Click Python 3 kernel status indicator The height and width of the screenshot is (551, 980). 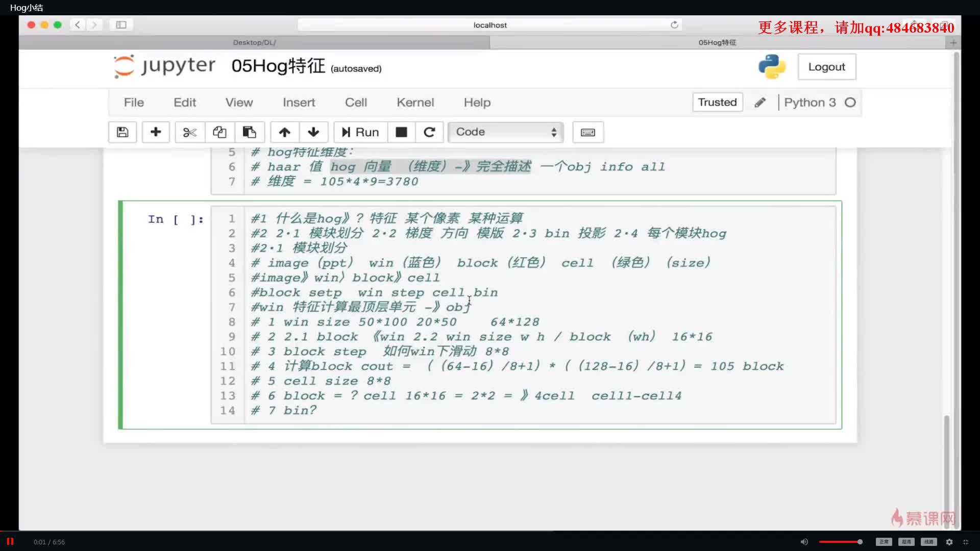[849, 102]
